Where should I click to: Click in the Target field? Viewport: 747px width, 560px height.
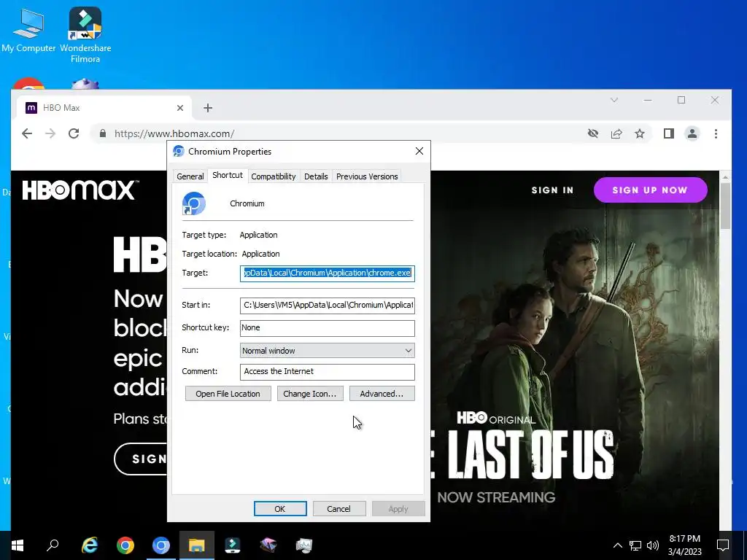pos(328,273)
